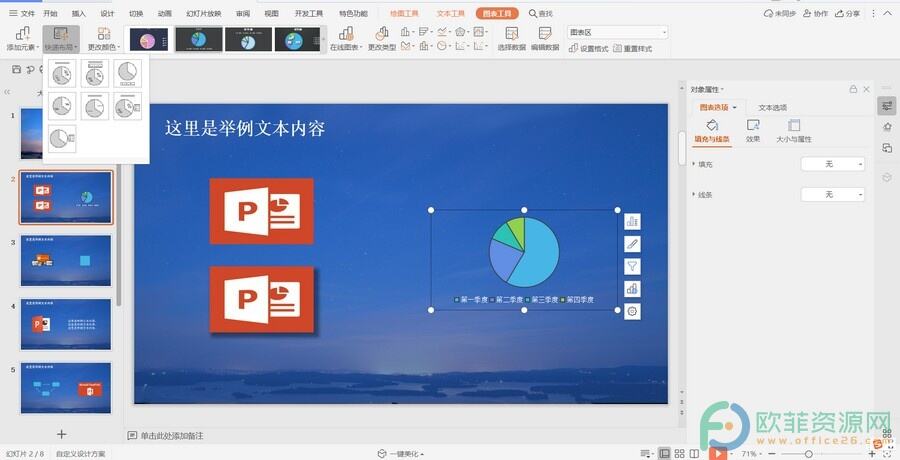Select the 效果 effects section
Viewport: 900px width, 460px height.
[752, 132]
